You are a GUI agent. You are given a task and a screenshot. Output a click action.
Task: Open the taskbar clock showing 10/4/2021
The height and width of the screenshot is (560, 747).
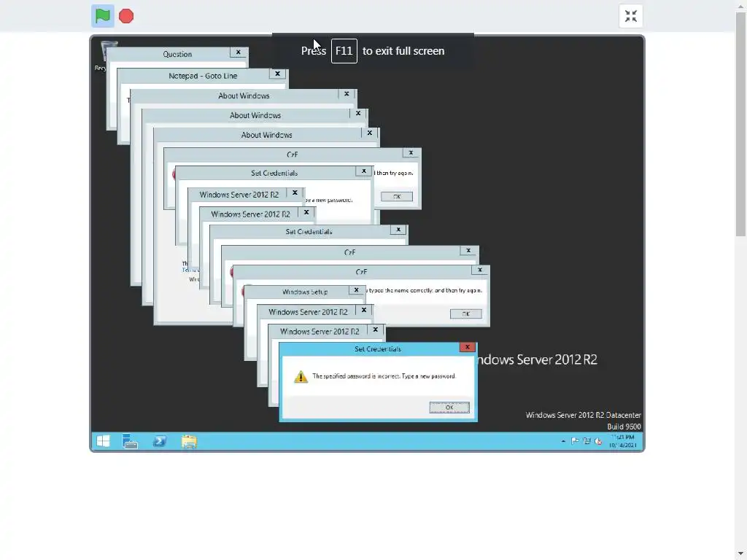pos(623,441)
